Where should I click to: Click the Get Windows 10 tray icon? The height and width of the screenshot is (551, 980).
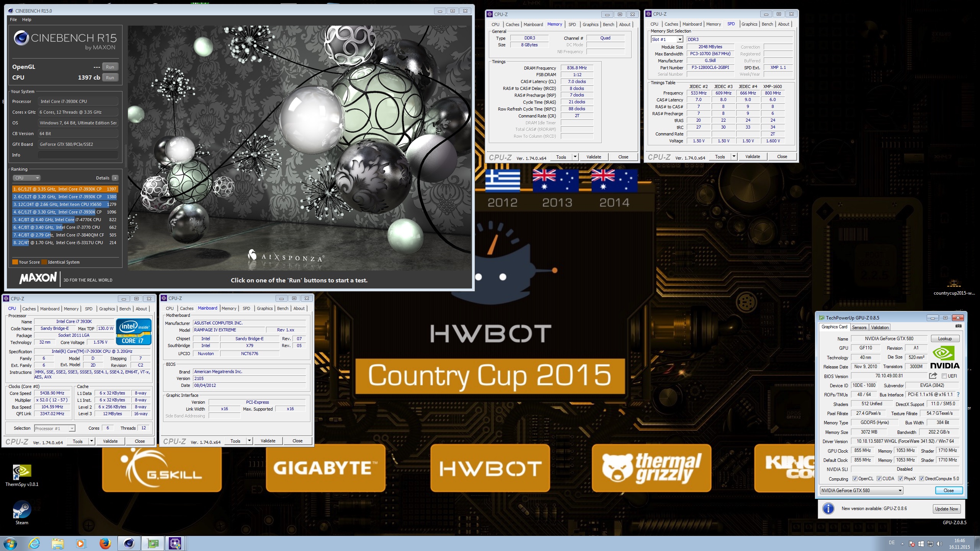coord(921,544)
